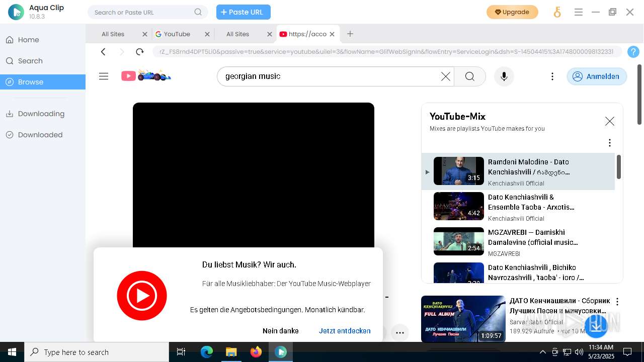Open the YouTube-Mix options three-dot menu
This screenshot has width=644, height=362.
pyautogui.click(x=610, y=143)
